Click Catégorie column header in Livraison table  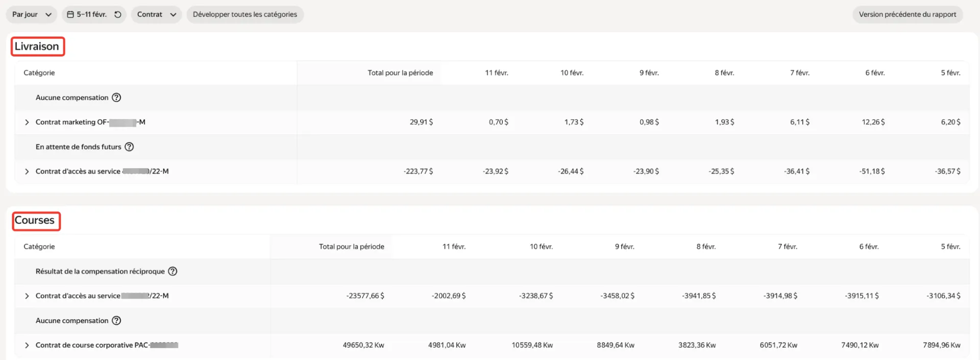[x=39, y=73]
